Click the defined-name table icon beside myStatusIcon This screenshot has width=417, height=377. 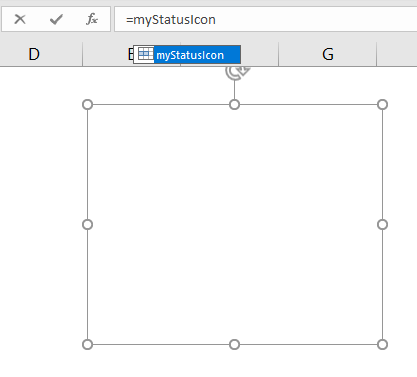[x=145, y=54]
